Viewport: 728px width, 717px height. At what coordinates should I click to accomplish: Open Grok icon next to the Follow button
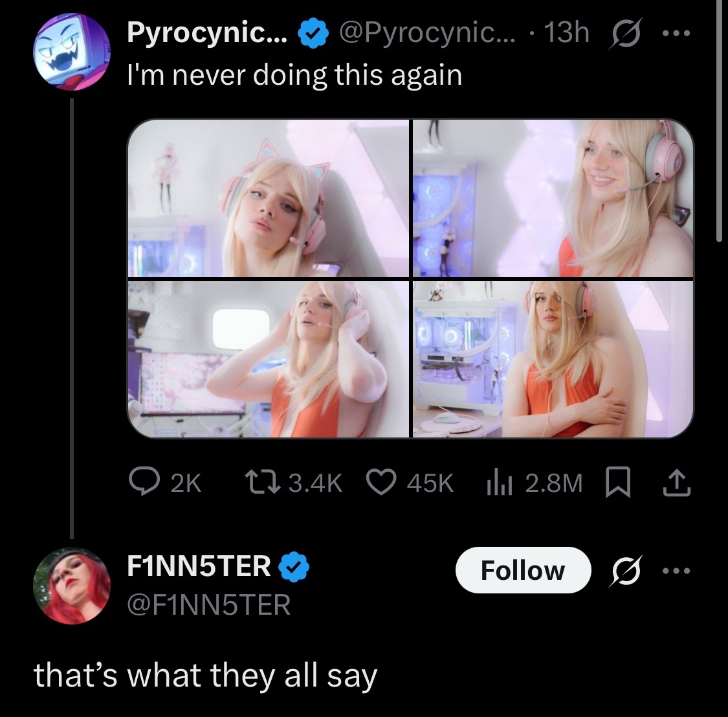[625, 570]
